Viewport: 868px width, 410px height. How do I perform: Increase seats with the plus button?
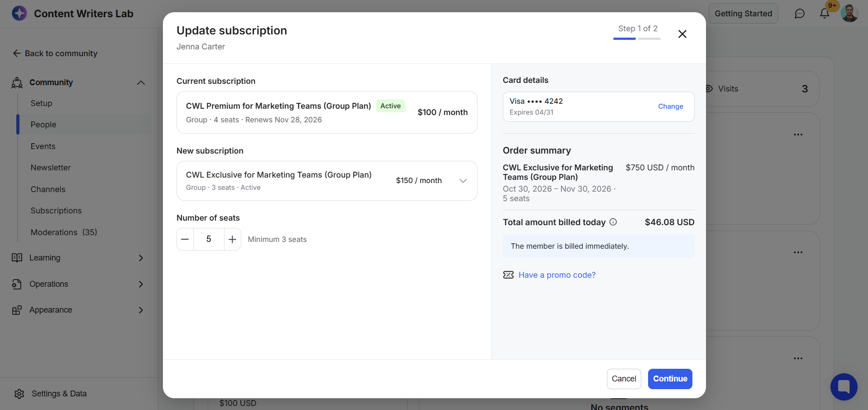[x=232, y=239]
